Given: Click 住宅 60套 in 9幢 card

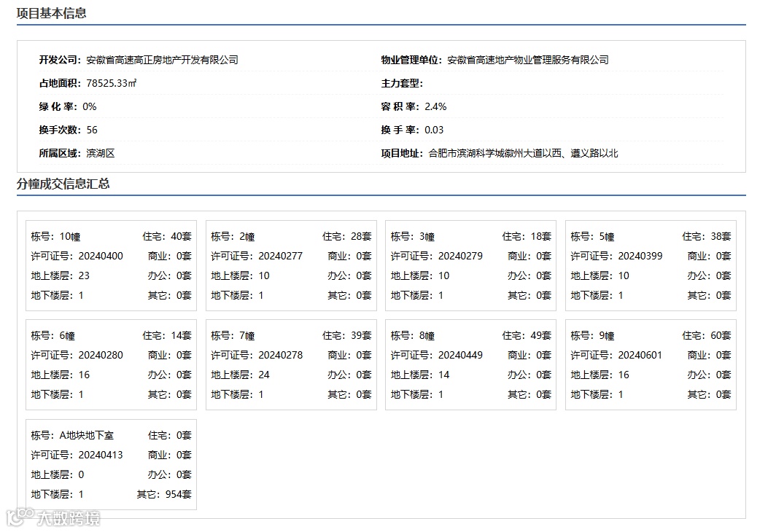Looking at the screenshot, I should coord(706,336).
